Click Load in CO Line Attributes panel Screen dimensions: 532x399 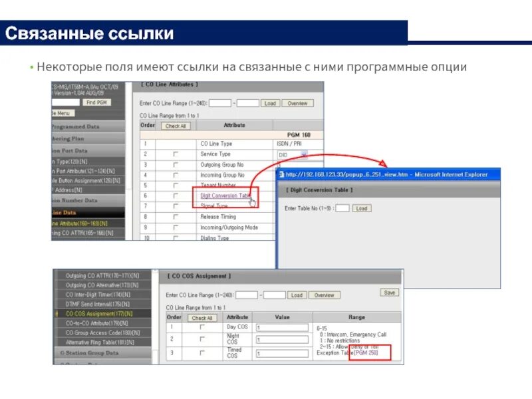[x=270, y=103]
